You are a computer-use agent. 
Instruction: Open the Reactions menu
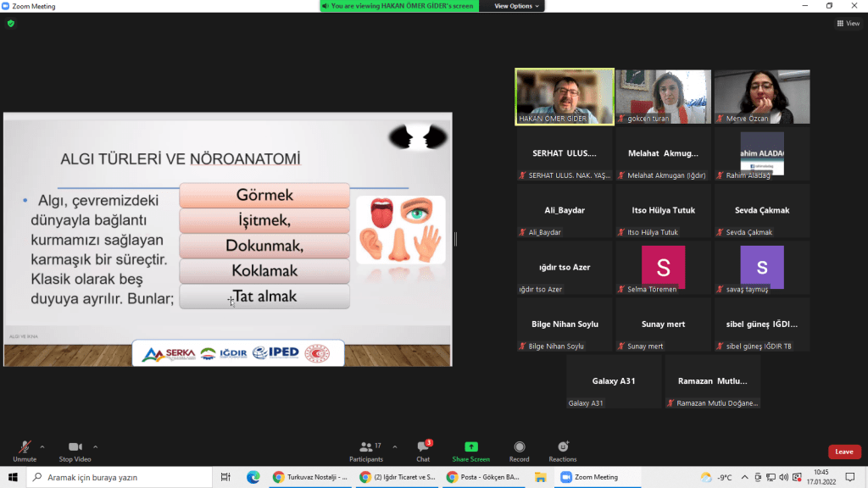tap(562, 450)
